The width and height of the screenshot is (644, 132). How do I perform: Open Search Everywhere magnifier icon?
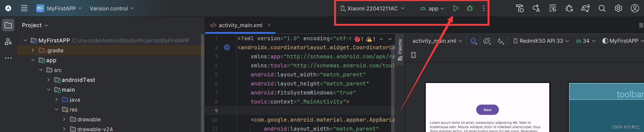(x=602, y=8)
